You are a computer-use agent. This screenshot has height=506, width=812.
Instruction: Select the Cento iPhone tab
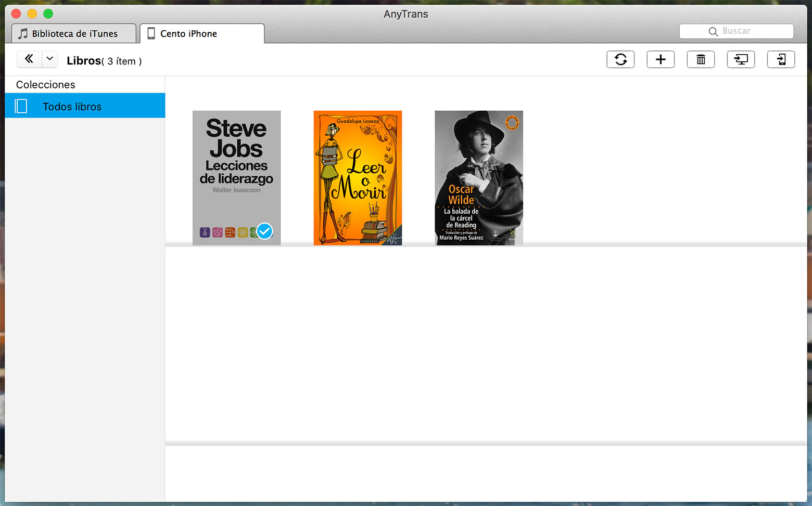(202, 33)
